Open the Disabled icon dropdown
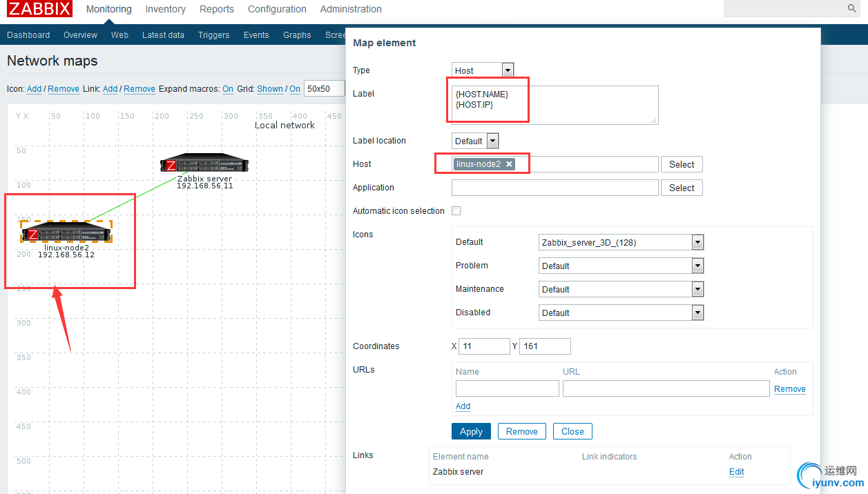This screenshot has height=494, width=868. tap(621, 313)
